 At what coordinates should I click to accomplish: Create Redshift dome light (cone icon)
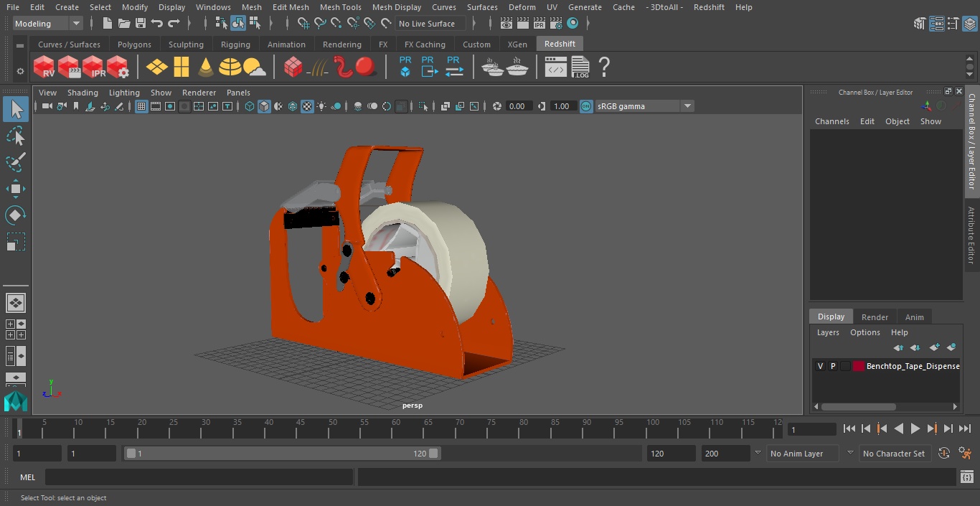tap(206, 67)
